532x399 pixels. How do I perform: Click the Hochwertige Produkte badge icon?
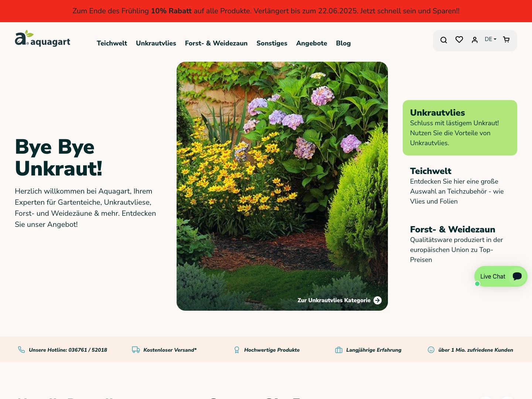(236, 349)
